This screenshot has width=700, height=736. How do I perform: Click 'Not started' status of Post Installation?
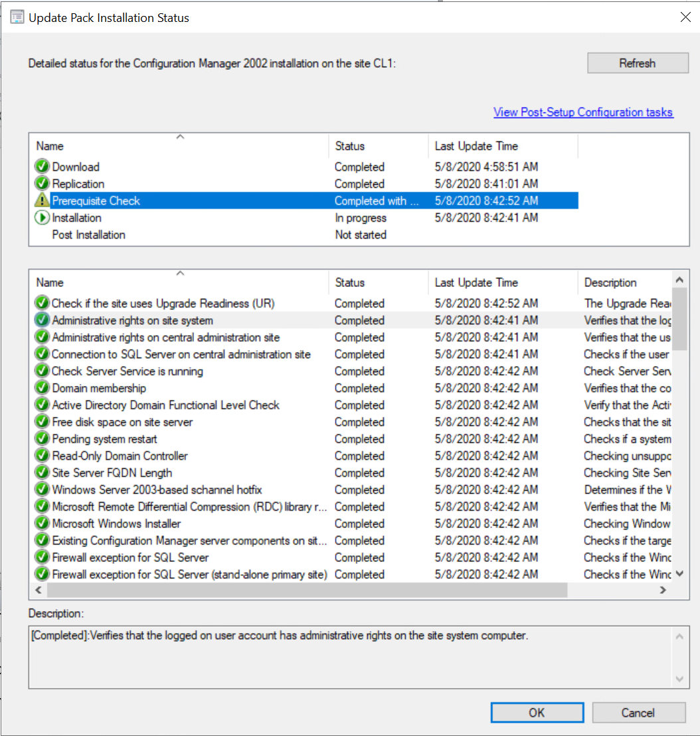361,234
